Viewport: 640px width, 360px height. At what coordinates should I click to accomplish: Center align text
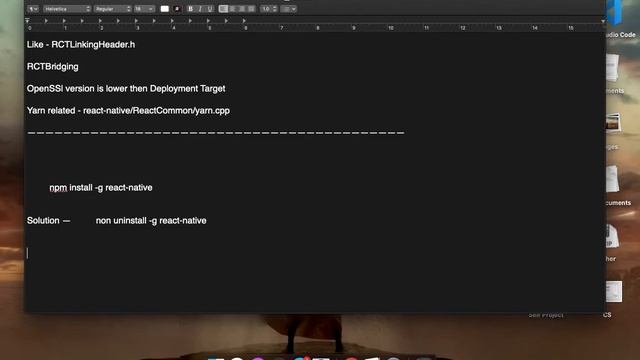pyautogui.click(x=233, y=9)
